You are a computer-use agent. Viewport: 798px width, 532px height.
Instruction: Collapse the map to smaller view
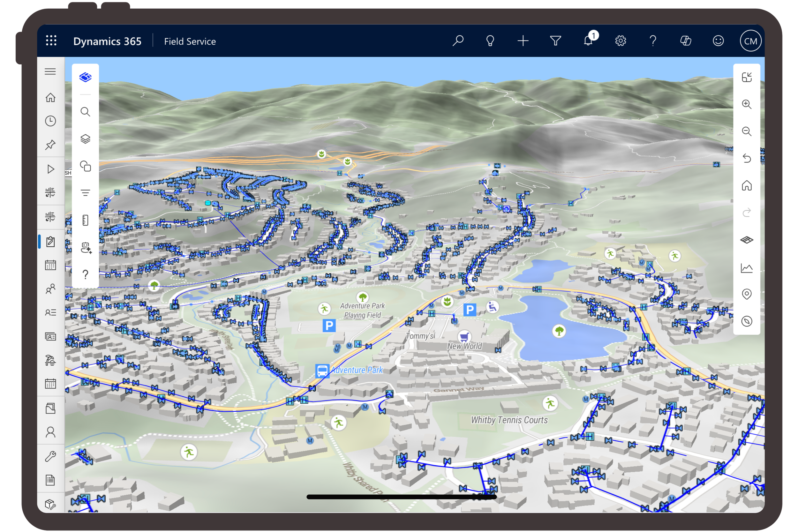(746, 77)
